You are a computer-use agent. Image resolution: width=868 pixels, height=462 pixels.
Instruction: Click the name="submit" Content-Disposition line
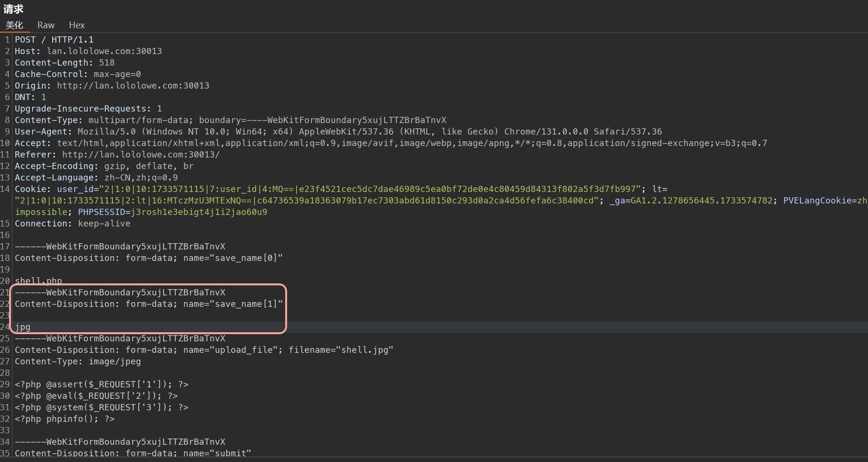point(133,453)
